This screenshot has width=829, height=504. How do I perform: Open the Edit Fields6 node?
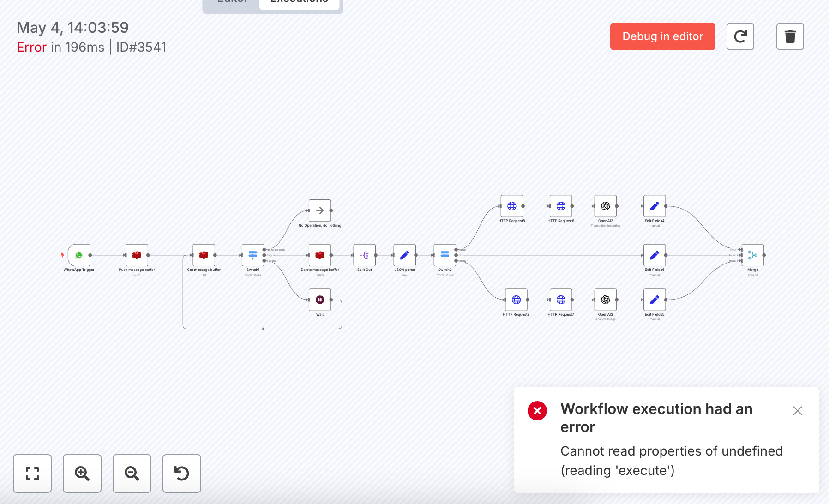[655, 255]
